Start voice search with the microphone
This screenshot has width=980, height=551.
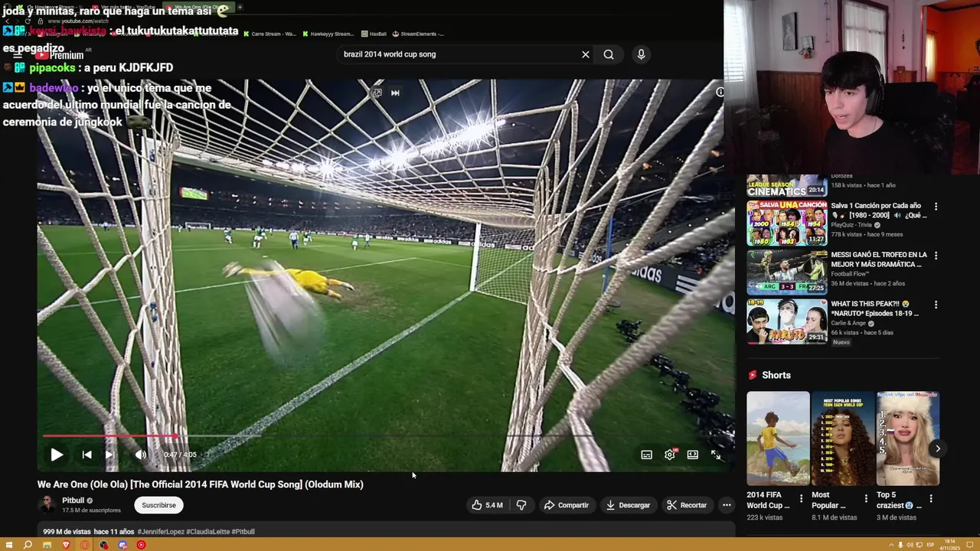(641, 54)
